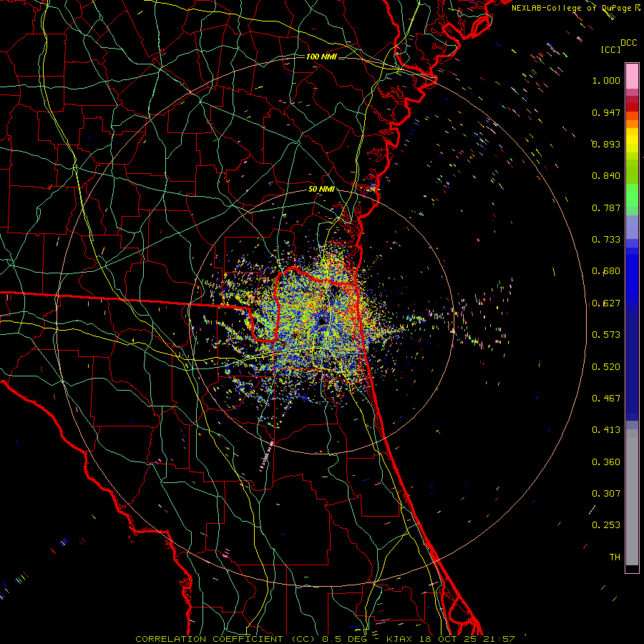The image size is (644, 644).
Task: Pick the periwinkle color bar segment
Action: coord(632,227)
